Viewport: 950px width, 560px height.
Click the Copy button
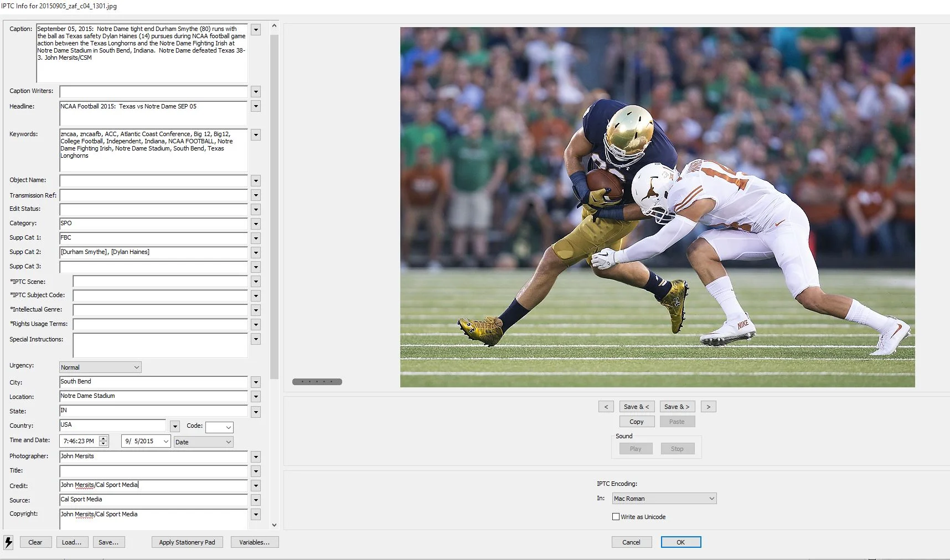click(637, 422)
